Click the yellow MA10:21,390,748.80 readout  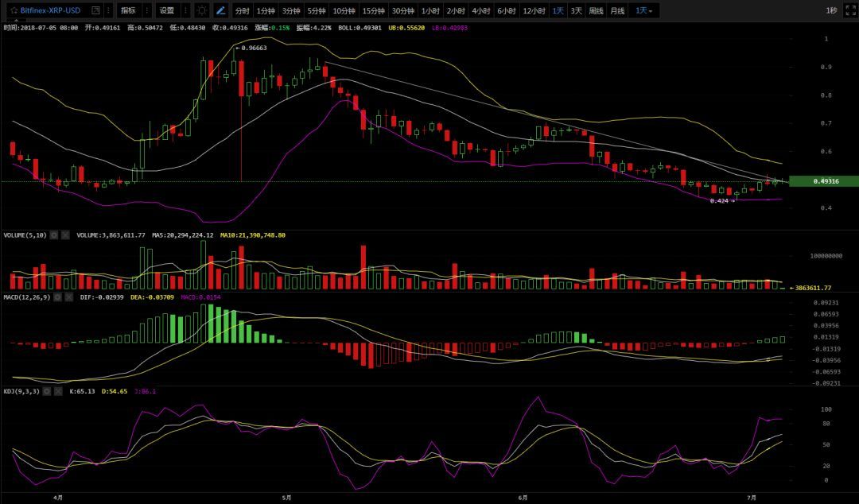(x=253, y=235)
